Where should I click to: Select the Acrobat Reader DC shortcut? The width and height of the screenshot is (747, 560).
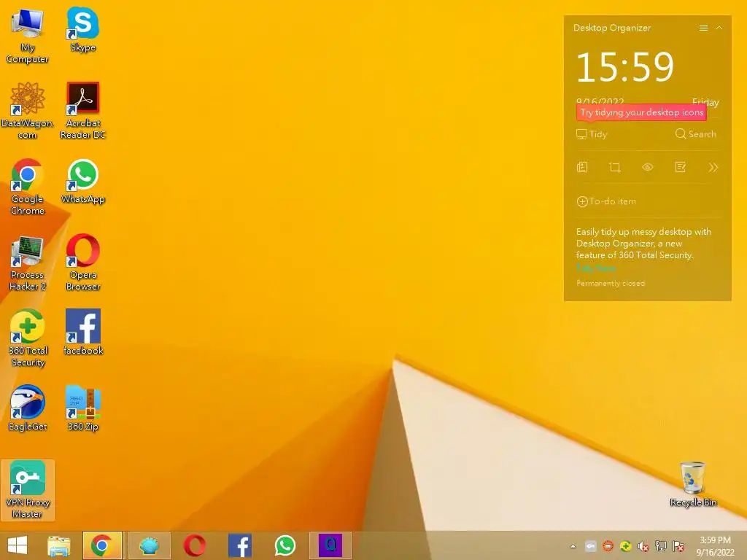click(83, 111)
